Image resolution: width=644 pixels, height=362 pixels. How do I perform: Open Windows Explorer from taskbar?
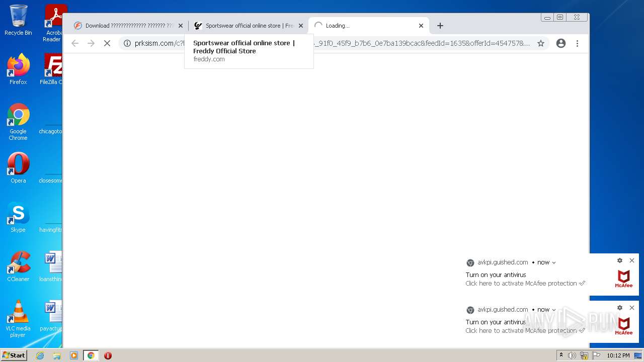tap(57, 355)
